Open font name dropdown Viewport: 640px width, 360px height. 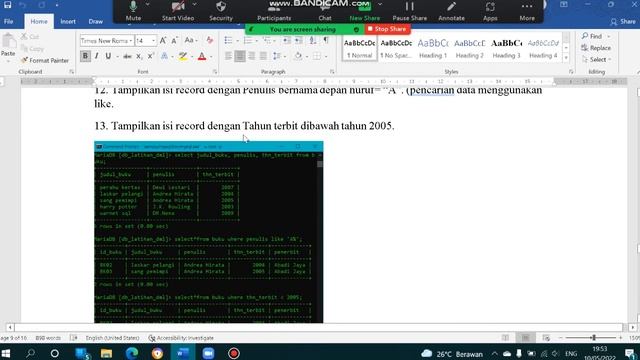click(x=131, y=41)
